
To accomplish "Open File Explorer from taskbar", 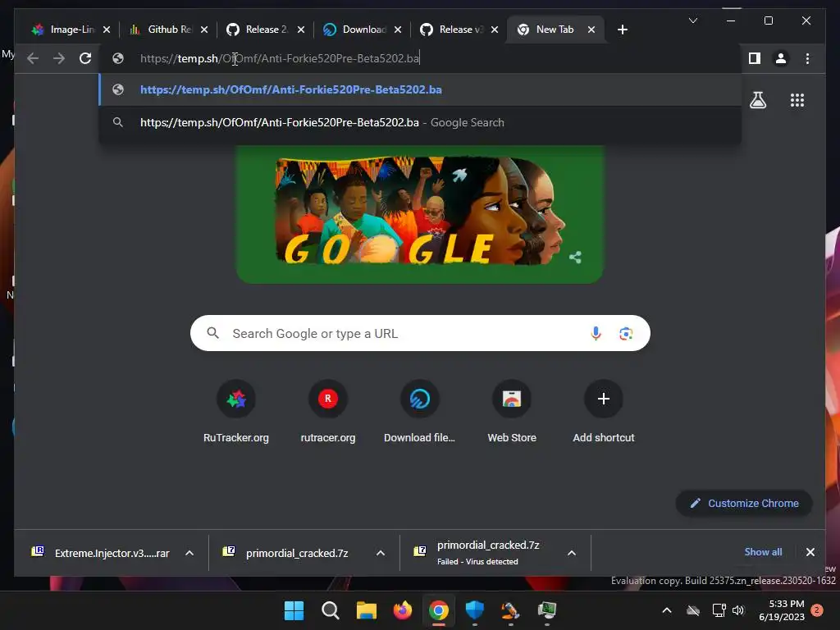I will (367, 610).
